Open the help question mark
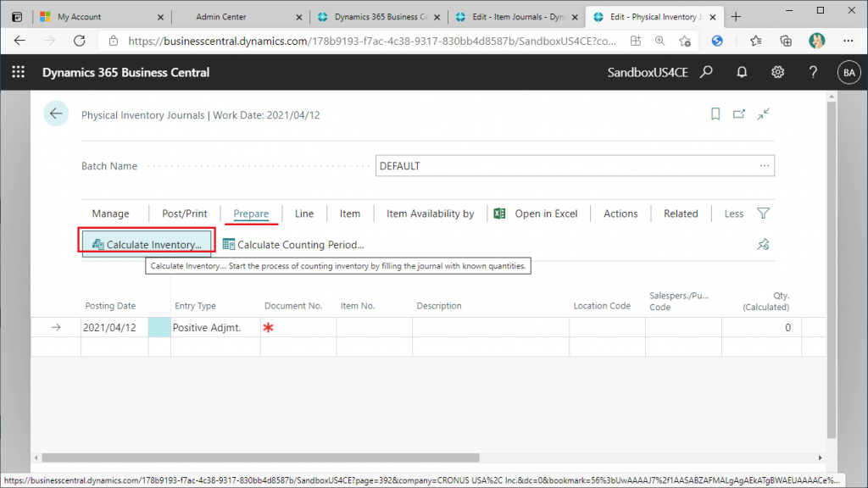The image size is (868, 488). click(x=813, y=72)
